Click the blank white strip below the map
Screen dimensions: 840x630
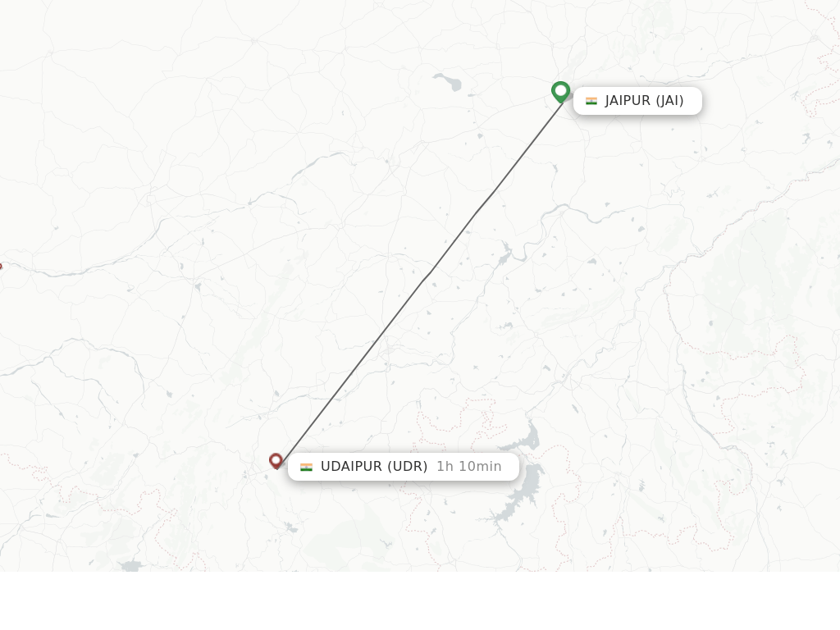click(x=420, y=600)
